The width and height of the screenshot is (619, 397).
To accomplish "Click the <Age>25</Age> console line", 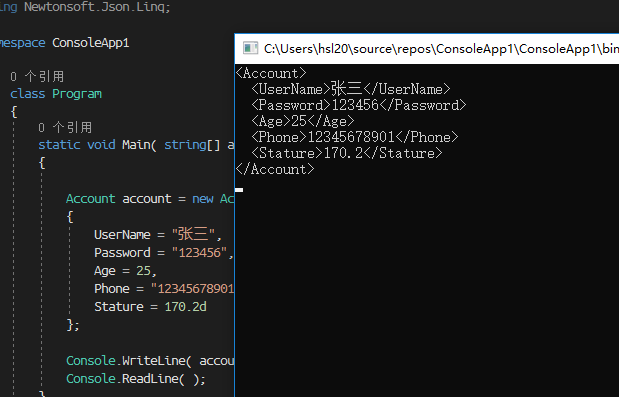I will coord(303,121).
